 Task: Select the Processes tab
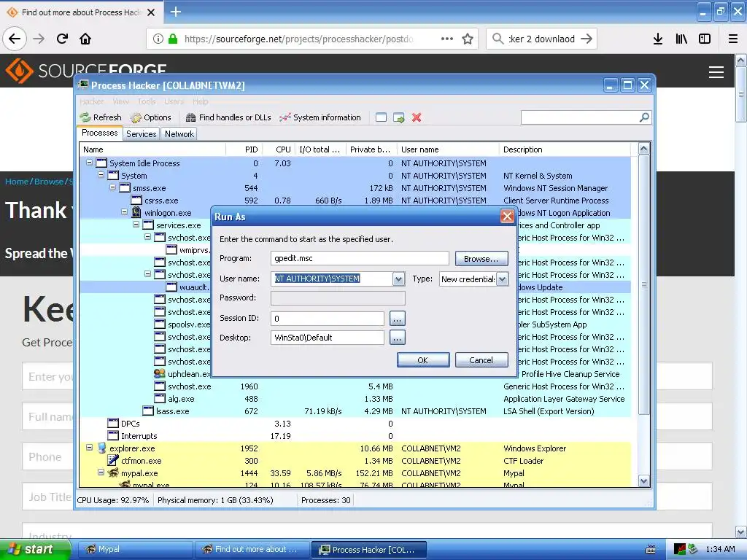99,133
